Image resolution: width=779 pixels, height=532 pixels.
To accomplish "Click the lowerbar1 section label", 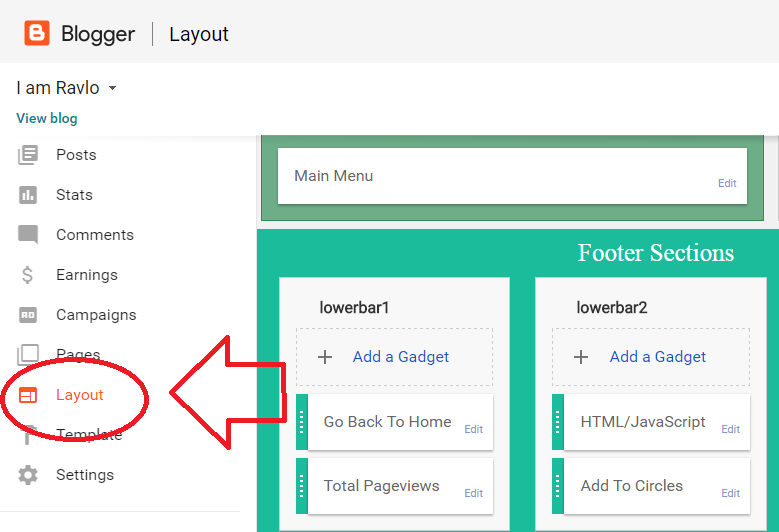I will [x=354, y=307].
